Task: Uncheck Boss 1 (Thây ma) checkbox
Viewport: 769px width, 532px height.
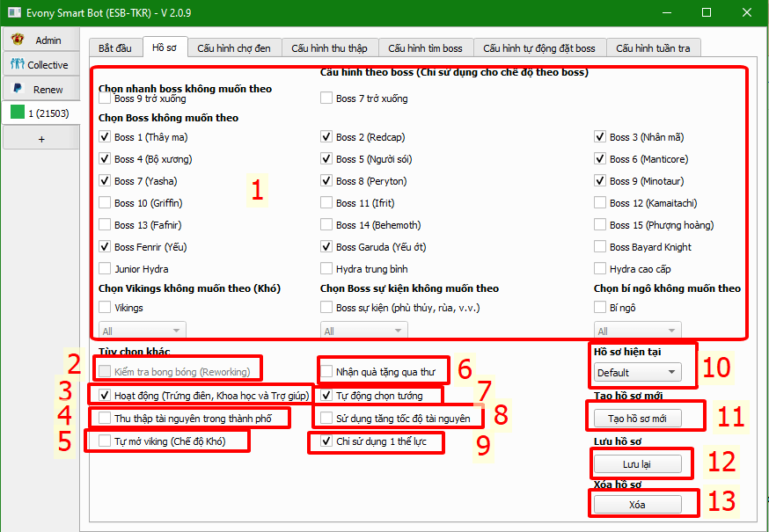Action: (x=106, y=137)
